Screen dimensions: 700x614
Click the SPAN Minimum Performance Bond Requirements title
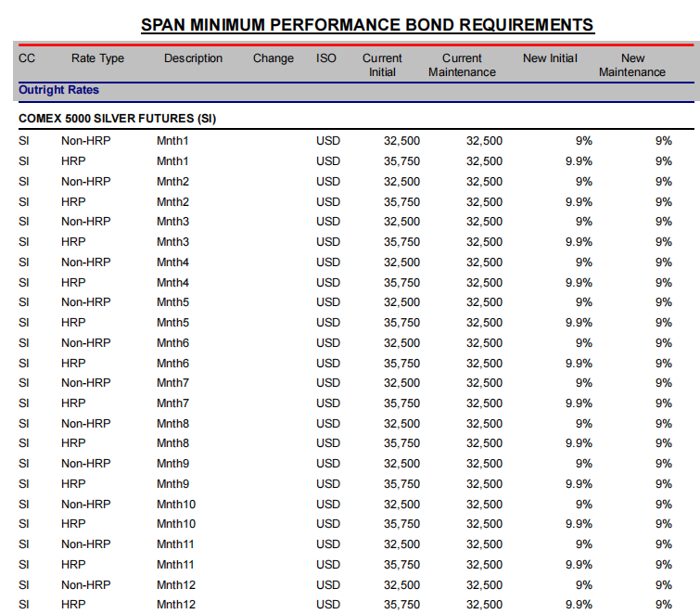(x=367, y=24)
